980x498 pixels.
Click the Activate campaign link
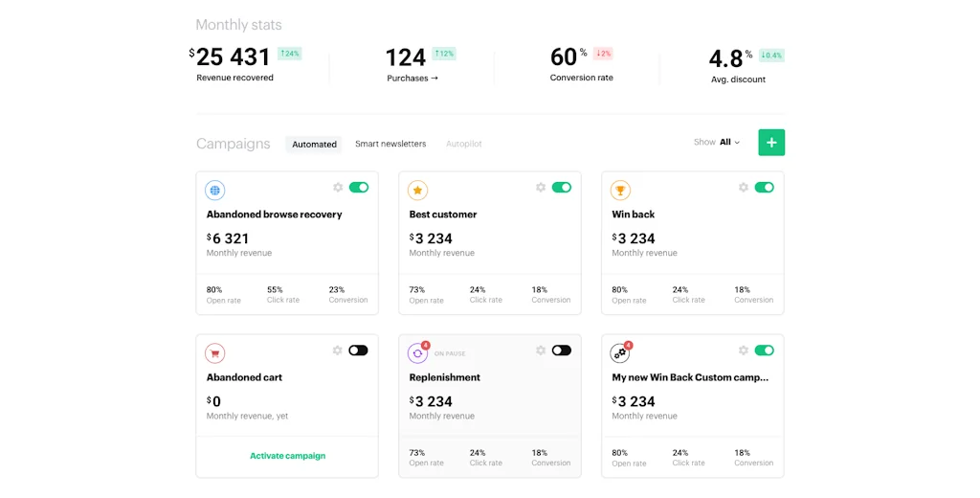287,456
